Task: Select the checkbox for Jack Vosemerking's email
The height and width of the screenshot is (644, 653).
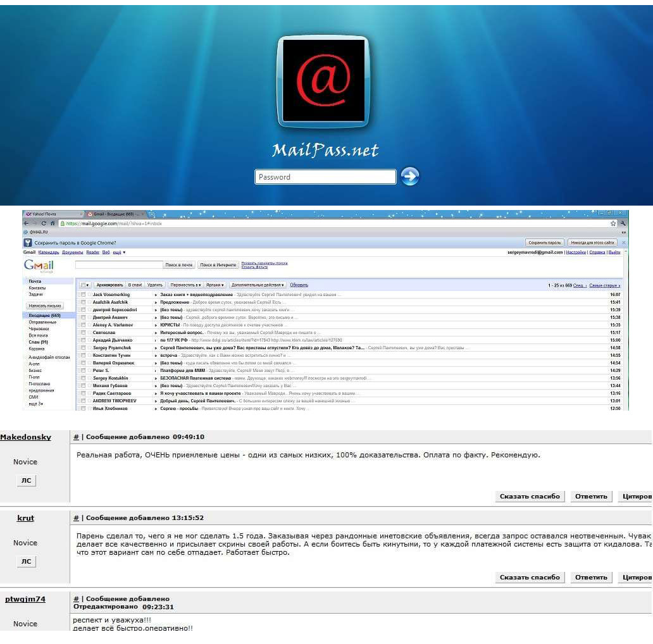Action: click(x=84, y=295)
